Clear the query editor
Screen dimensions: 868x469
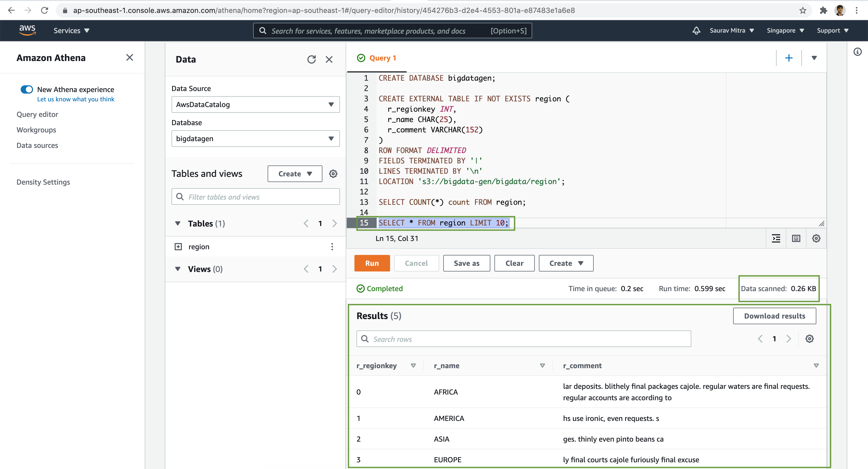pos(514,263)
